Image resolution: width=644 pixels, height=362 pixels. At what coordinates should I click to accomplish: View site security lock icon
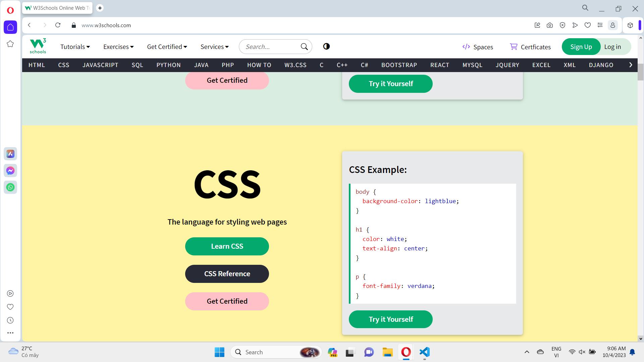74,25
